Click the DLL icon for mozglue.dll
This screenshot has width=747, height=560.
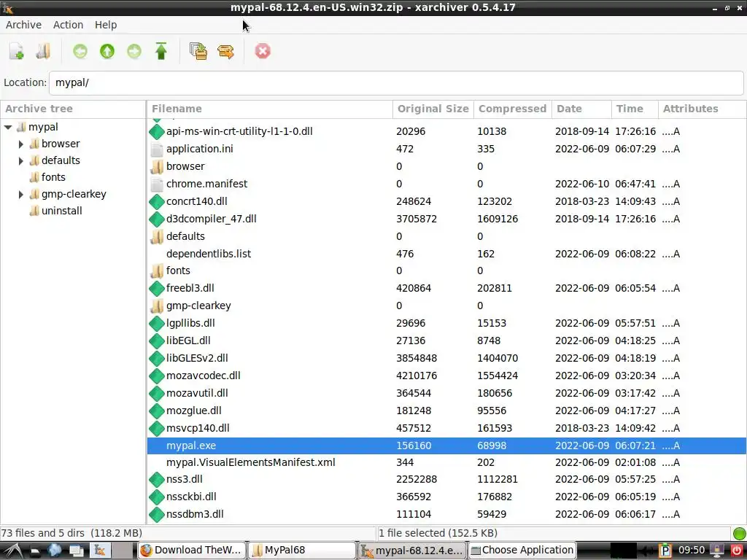pos(157,411)
